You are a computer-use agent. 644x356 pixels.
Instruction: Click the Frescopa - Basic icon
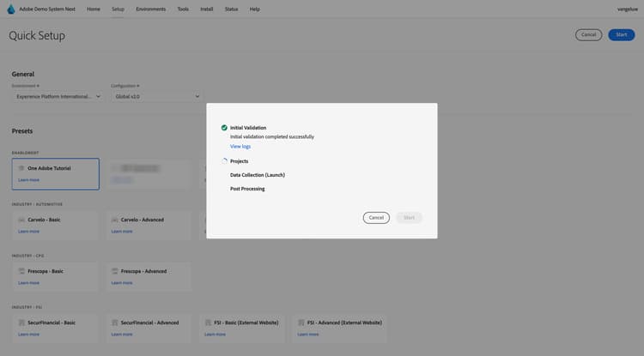[x=21, y=271]
